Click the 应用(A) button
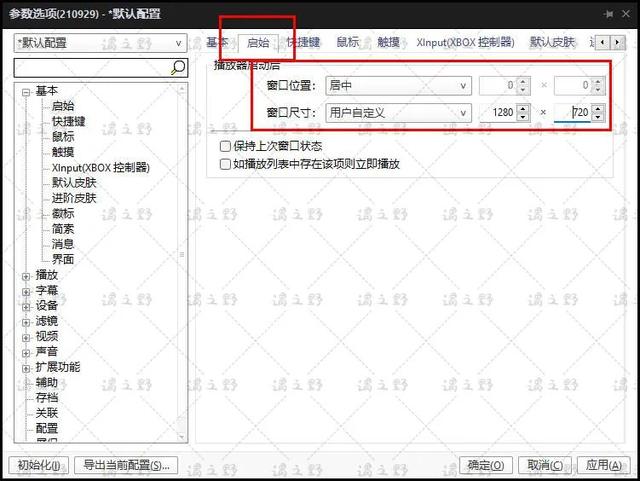 pyautogui.click(x=604, y=465)
